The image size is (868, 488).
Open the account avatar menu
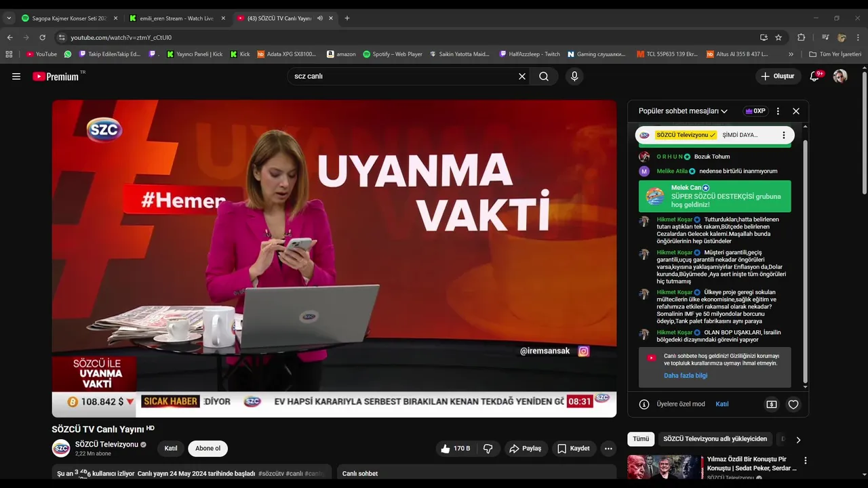[840, 77]
